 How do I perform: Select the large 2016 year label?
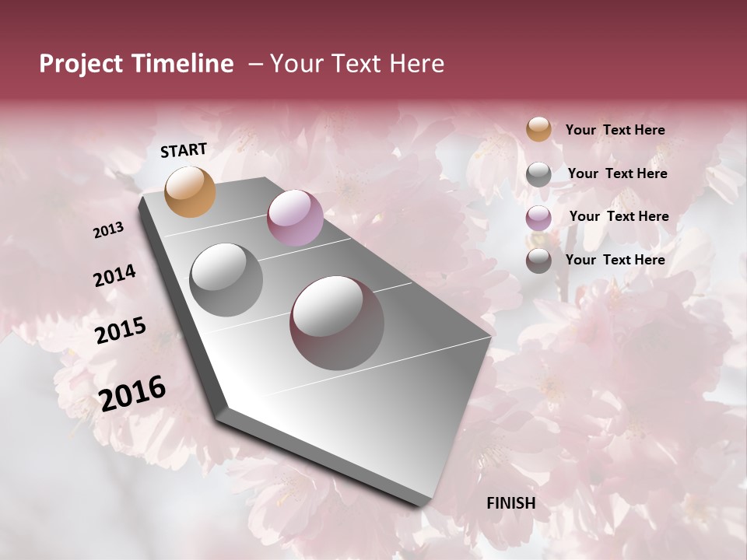[132, 392]
